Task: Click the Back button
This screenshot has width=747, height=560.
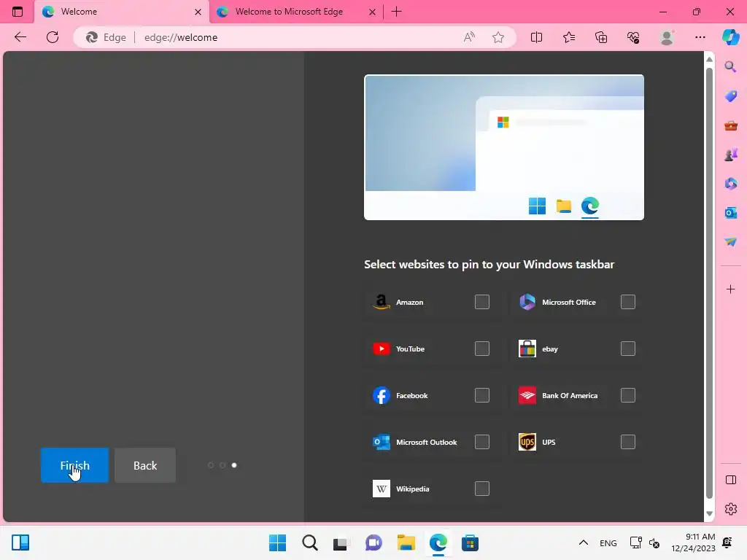Action: [145, 465]
